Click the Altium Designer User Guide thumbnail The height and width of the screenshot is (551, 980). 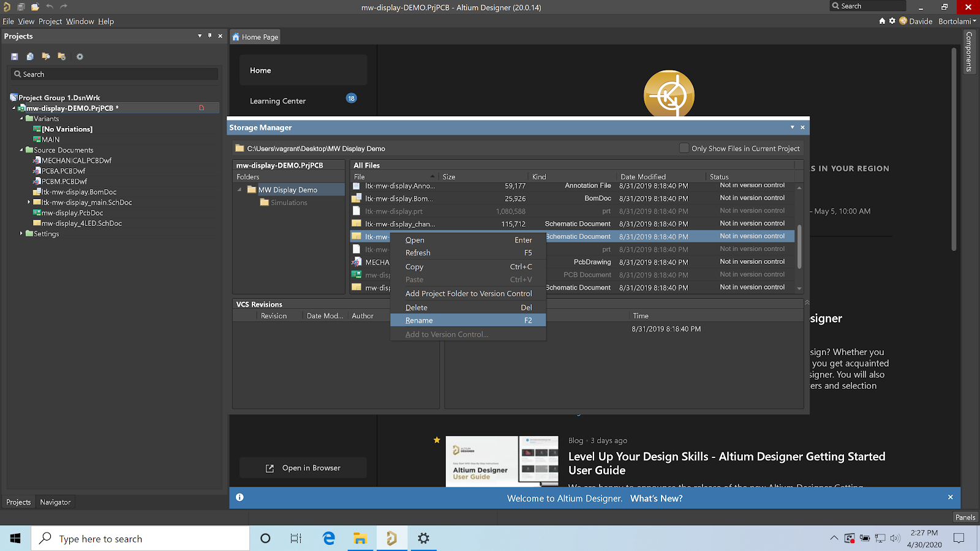pyautogui.click(x=502, y=461)
